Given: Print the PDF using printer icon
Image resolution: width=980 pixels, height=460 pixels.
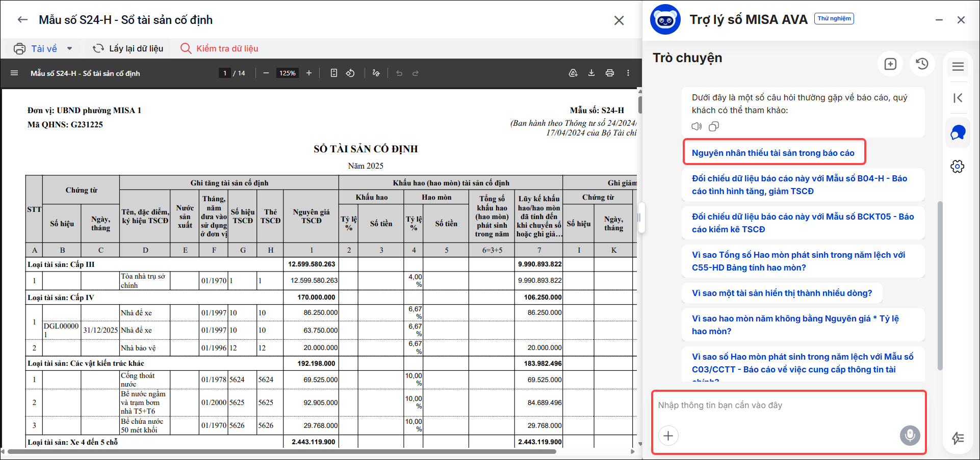Looking at the screenshot, I should tap(610, 73).
